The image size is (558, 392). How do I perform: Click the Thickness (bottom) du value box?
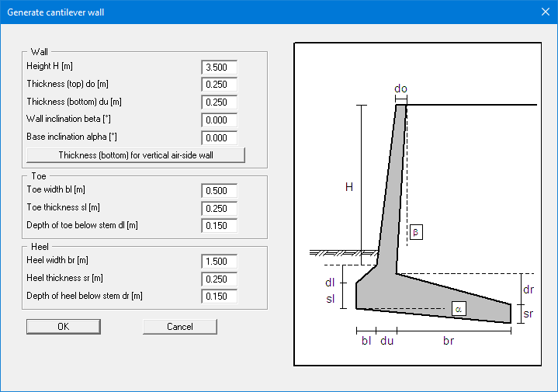point(219,102)
